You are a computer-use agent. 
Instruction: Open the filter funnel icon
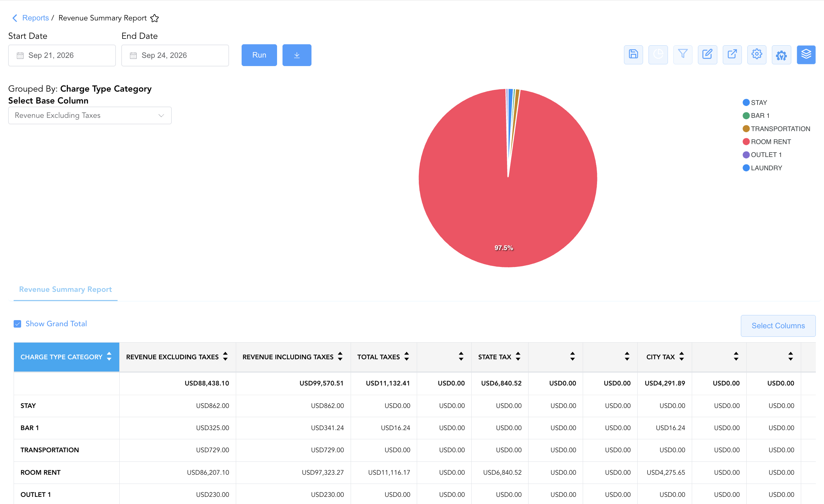pyautogui.click(x=683, y=54)
